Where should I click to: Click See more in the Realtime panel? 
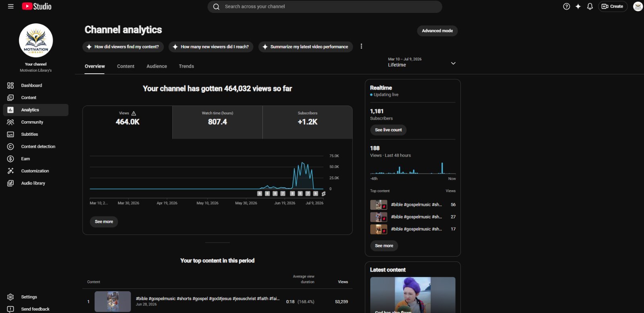(384, 246)
